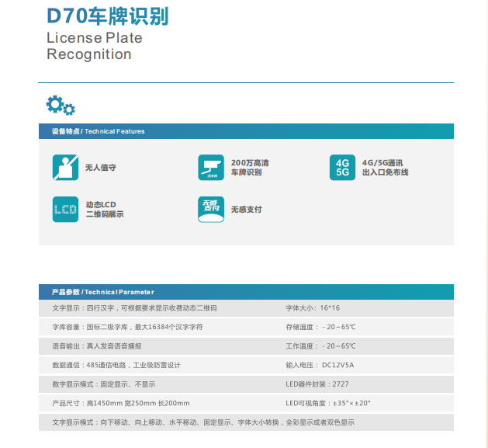Click the 4G/5G通讯 出入口免布线 label
Viewport: 488px width, 448px height.
tap(385, 168)
